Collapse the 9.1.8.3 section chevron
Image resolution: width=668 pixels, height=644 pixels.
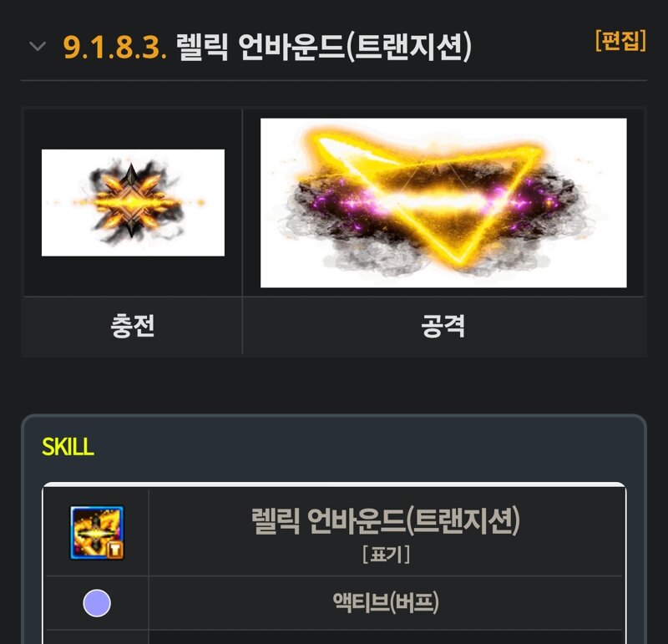coord(38,46)
